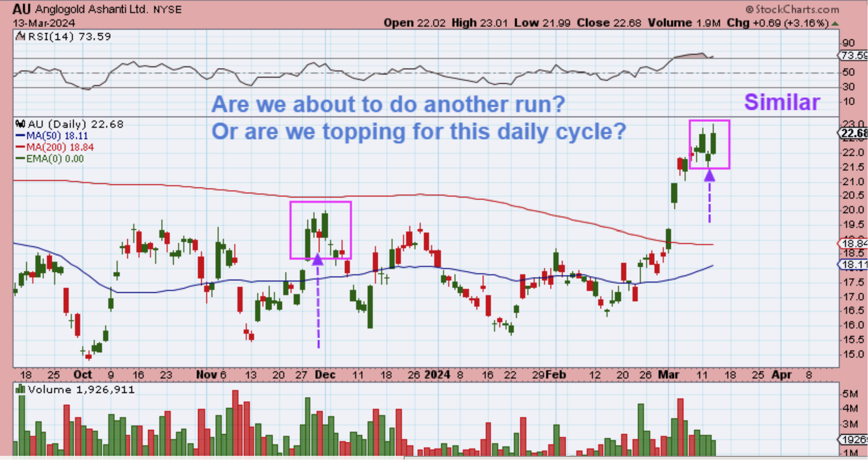This screenshot has height=460, width=868.
Task: Click the Close 22.68 value in the header
Action: coord(609,23)
